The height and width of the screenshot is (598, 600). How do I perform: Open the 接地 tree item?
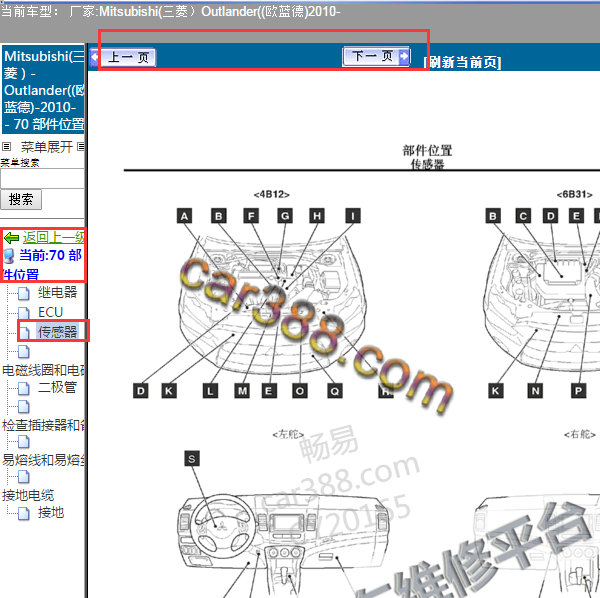coord(51,512)
